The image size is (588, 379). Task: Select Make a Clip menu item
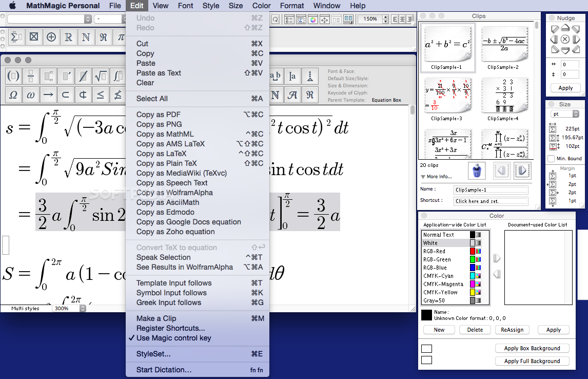point(198,318)
